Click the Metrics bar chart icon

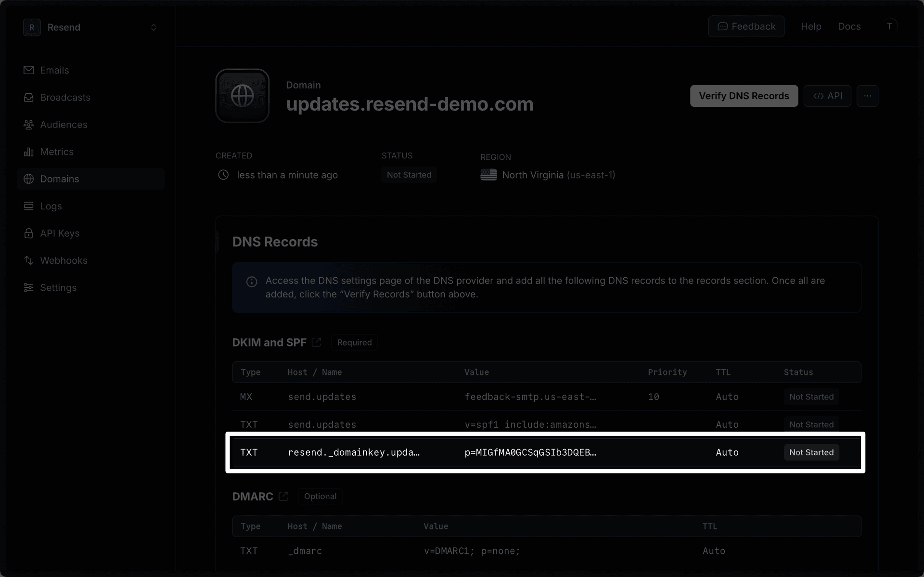click(29, 152)
